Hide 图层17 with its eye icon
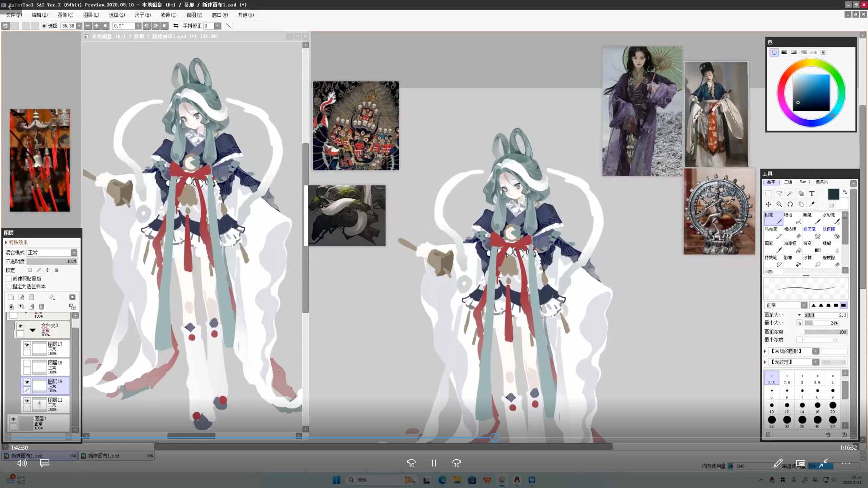 click(x=27, y=345)
